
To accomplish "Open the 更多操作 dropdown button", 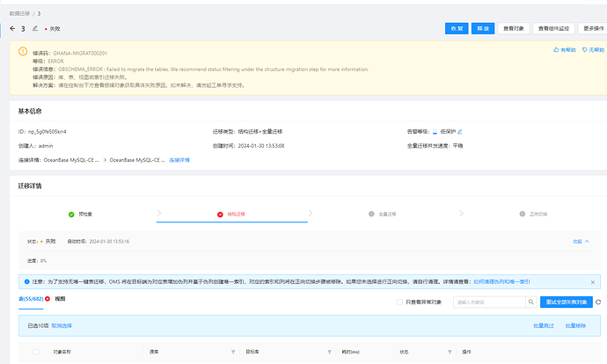I will pyautogui.click(x=593, y=28).
